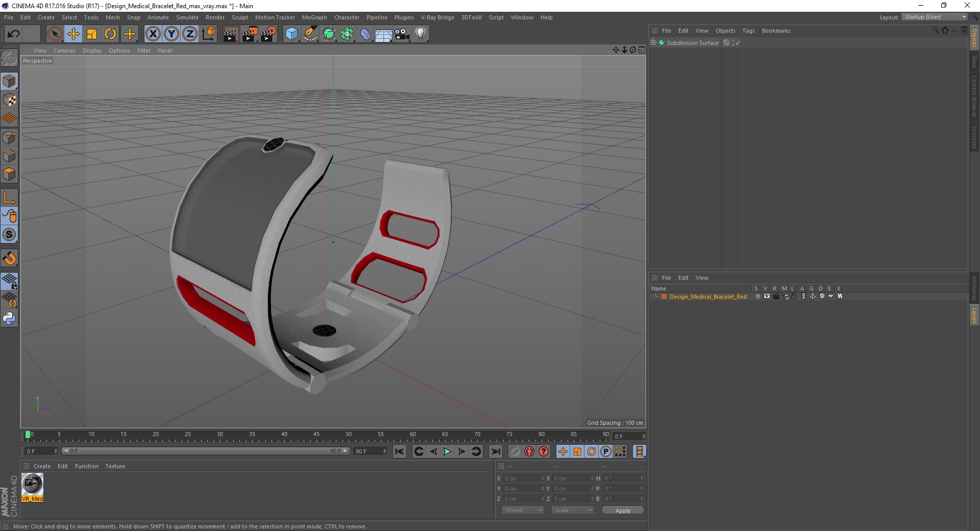The width and height of the screenshot is (980, 531).
Task: Add a Cube primitive object
Action: (x=291, y=34)
